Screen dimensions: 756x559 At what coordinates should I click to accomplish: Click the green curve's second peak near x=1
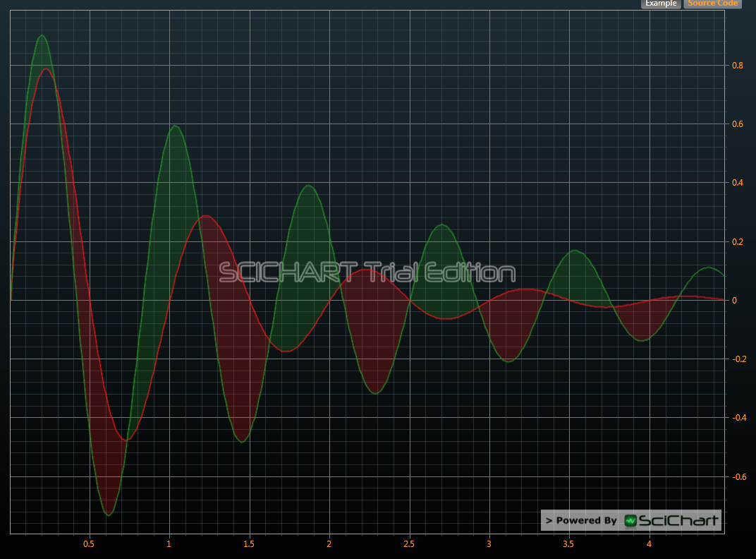(x=175, y=126)
